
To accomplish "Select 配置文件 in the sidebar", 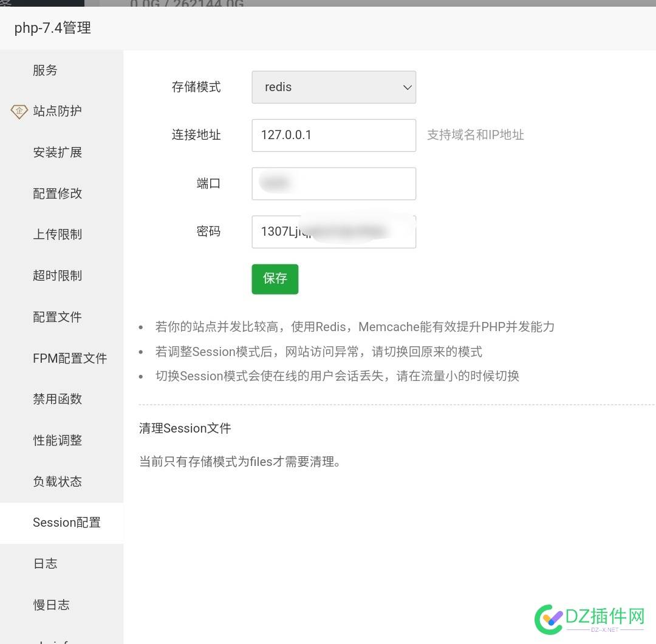I will 57,317.
